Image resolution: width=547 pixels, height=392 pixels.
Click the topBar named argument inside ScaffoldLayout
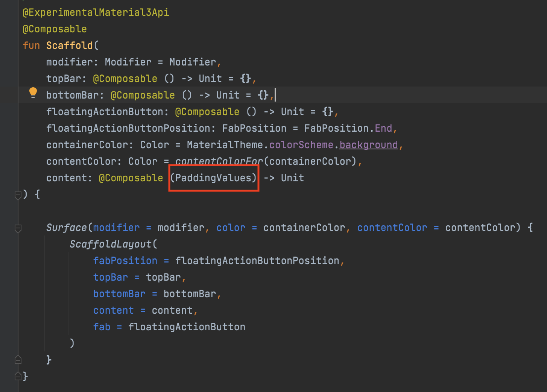110,277
